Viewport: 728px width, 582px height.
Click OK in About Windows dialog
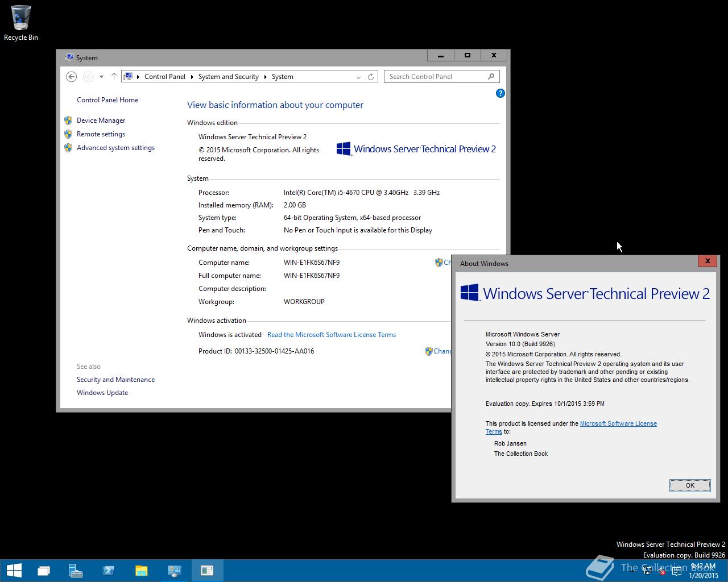(x=690, y=485)
